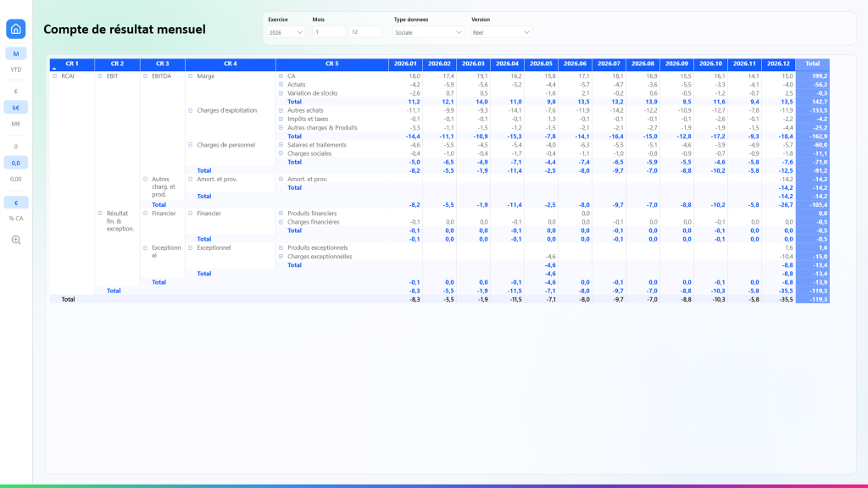Expand Autres charges & Produits row
This screenshot has width=868, height=488.
tap(281, 127)
